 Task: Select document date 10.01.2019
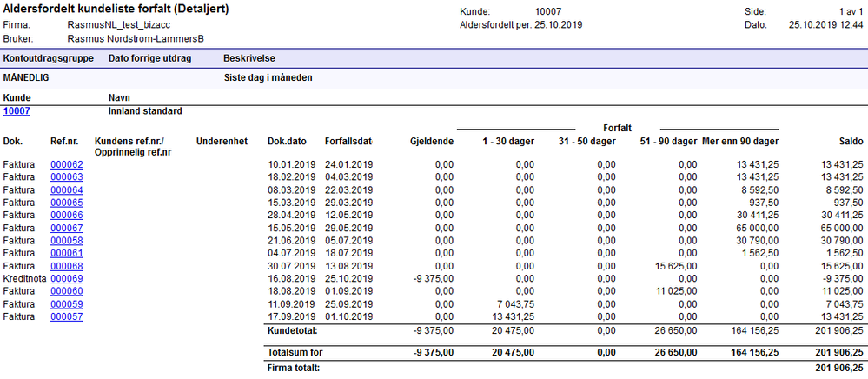pos(291,164)
